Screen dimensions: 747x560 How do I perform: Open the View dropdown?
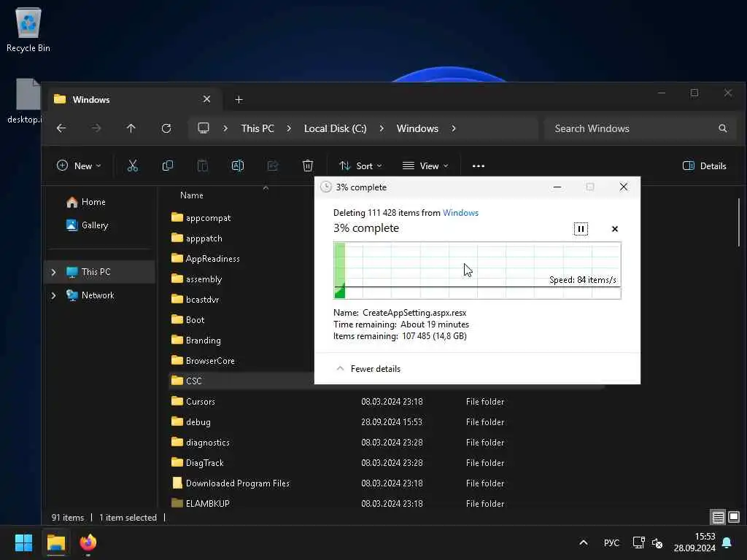(x=425, y=166)
